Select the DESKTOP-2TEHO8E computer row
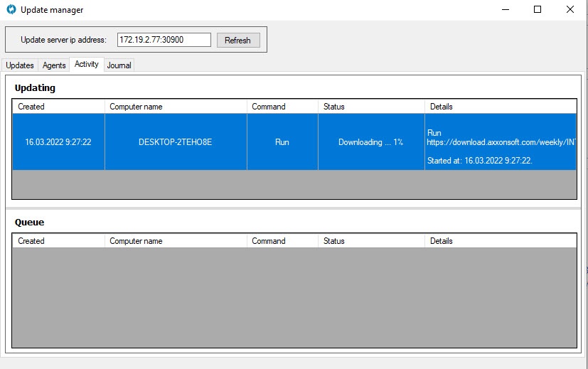588x369 pixels. [x=175, y=142]
